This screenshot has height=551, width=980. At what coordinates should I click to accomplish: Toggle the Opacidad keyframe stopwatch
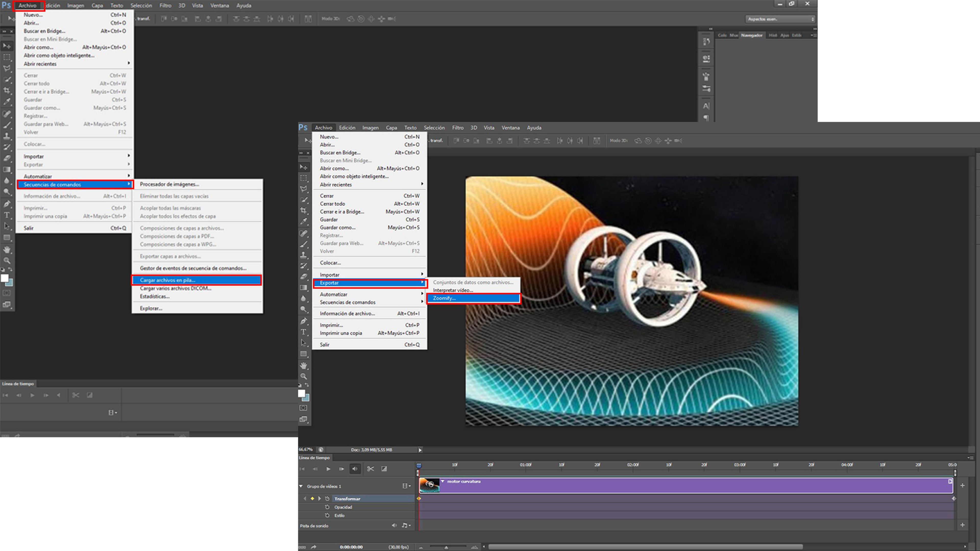pos(327,507)
